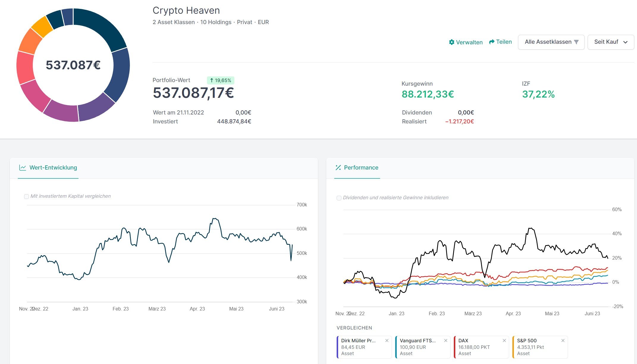Image resolution: width=637 pixels, height=364 pixels.
Task: Switch to the Wert-Entwicklung tab
Action: 53,168
